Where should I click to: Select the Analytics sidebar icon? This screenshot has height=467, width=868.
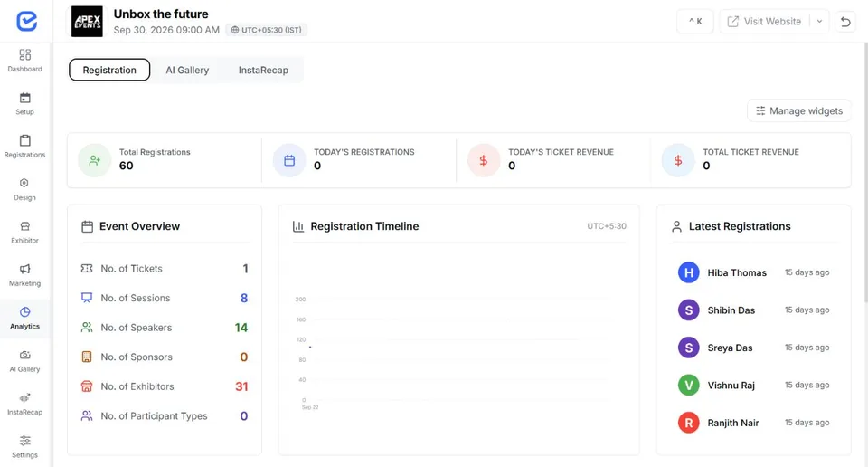tap(25, 312)
